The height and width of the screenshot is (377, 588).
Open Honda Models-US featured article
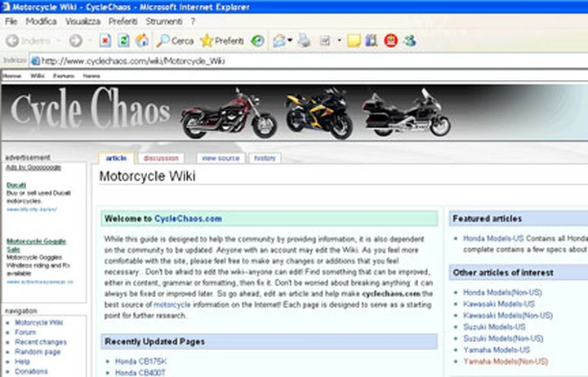coord(493,238)
